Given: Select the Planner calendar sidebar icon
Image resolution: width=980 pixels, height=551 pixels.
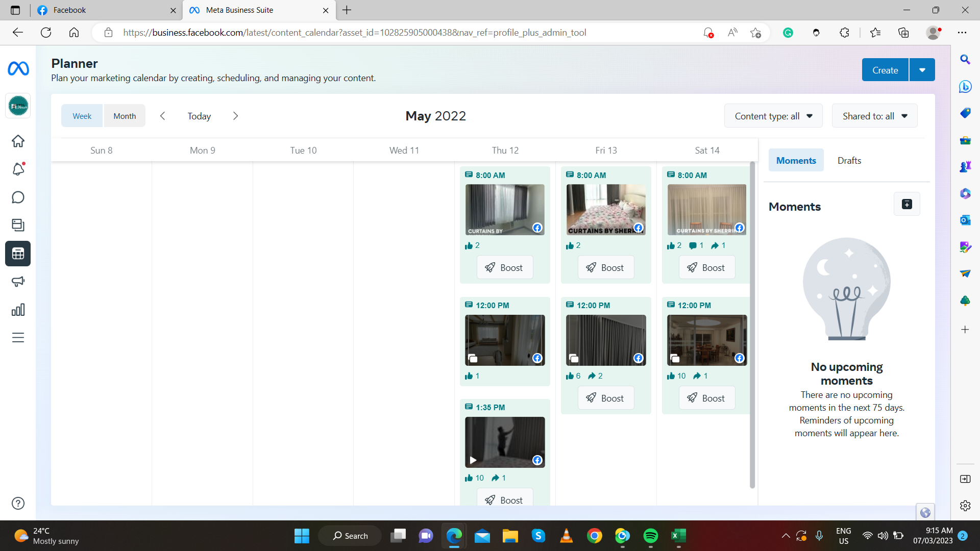Looking at the screenshot, I should pyautogui.click(x=18, y=254).
